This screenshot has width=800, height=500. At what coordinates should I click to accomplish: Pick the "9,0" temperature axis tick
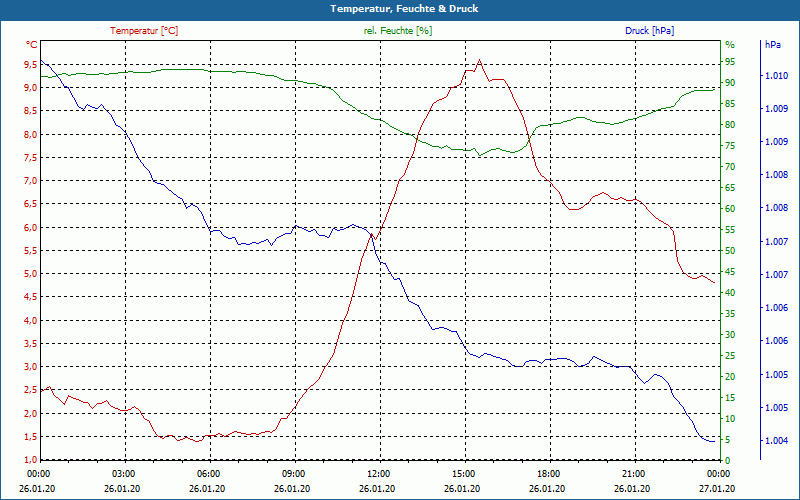(x=31, y=88)
